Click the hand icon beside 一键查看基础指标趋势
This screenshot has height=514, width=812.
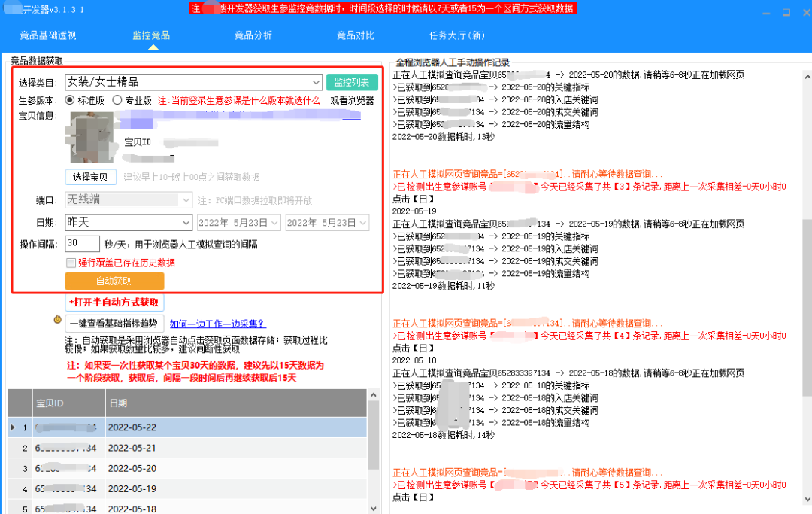pos(57,319)
